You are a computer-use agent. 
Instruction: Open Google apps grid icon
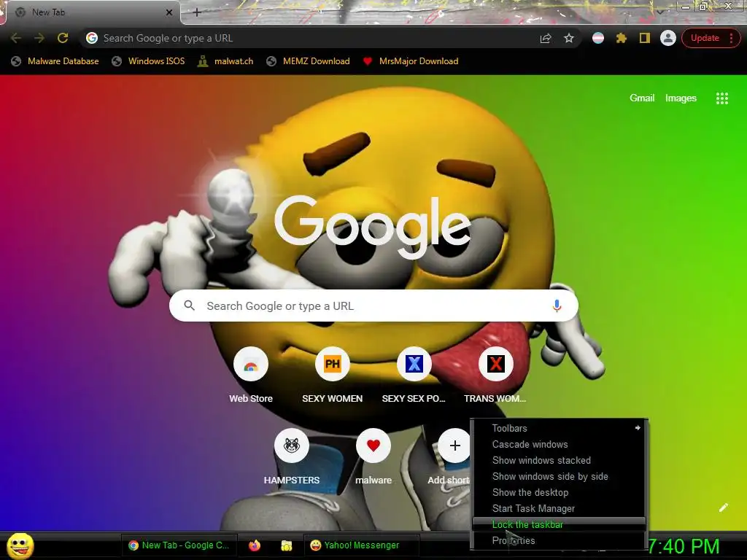pyautogui.click(x=721, y=98)
